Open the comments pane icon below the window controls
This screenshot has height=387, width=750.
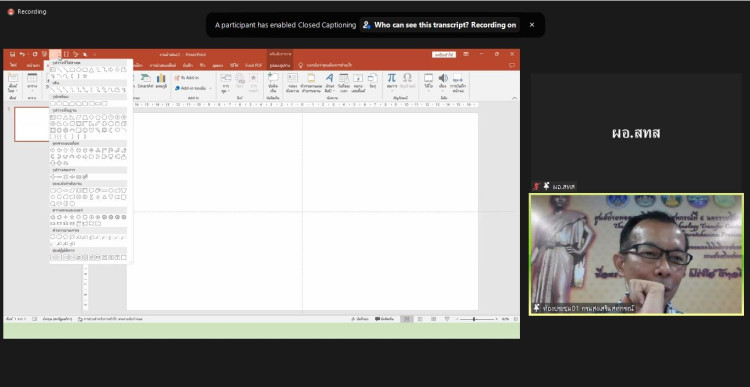[512, 65]
